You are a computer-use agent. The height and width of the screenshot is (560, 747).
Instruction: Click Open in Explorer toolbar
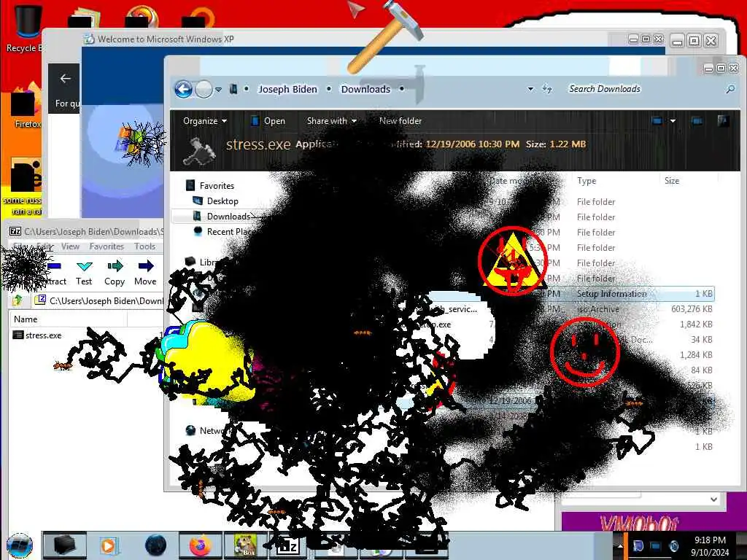tap(268, 121)
